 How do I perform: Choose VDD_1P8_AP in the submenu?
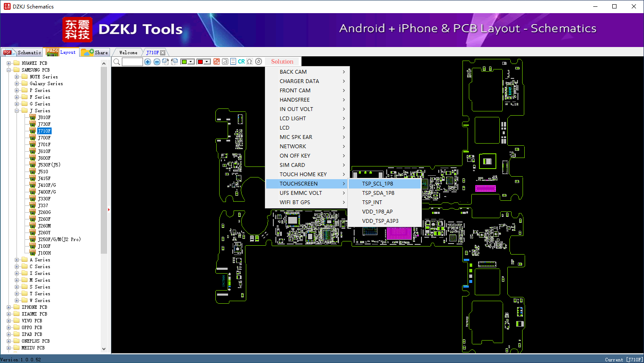pos(384,212)
